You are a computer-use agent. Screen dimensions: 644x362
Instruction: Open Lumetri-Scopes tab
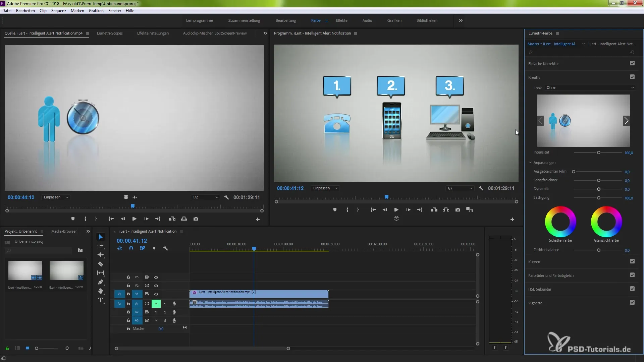coord(110,33)
